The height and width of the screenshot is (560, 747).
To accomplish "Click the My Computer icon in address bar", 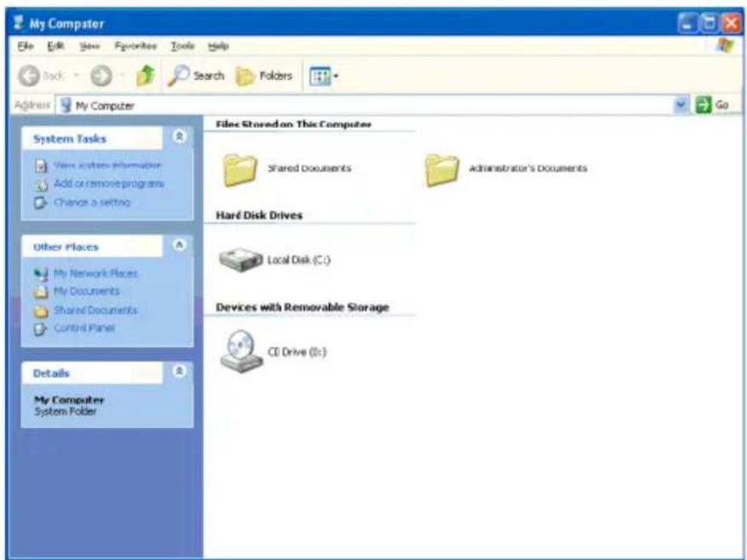I will coord(67,105).
